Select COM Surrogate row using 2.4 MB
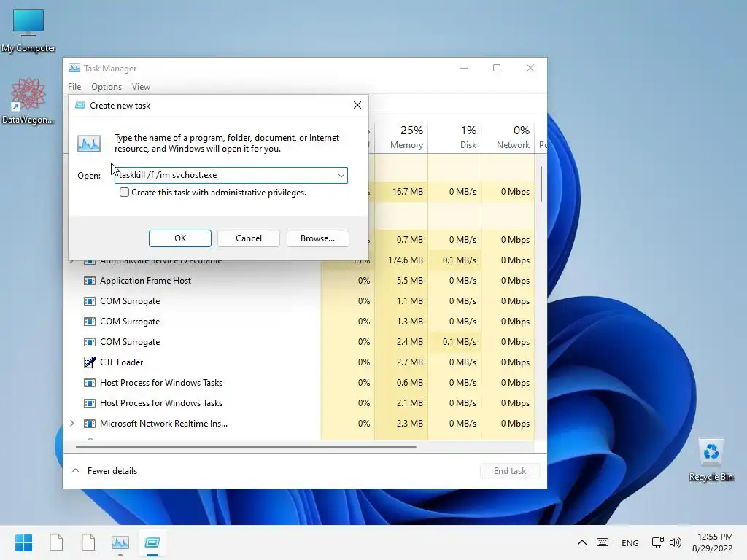Viewport: 747px width, 560px height. pos(300,343)
